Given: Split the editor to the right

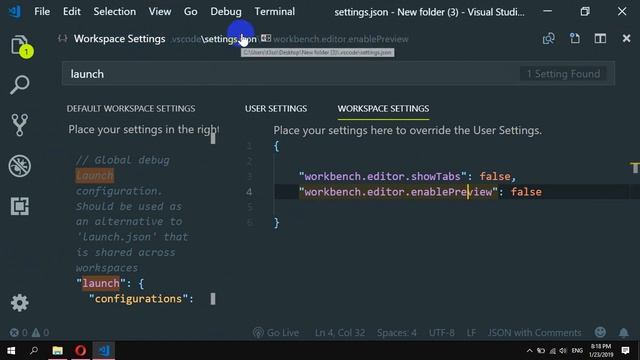Looking at the screenshot, I should tap(600, 39).
